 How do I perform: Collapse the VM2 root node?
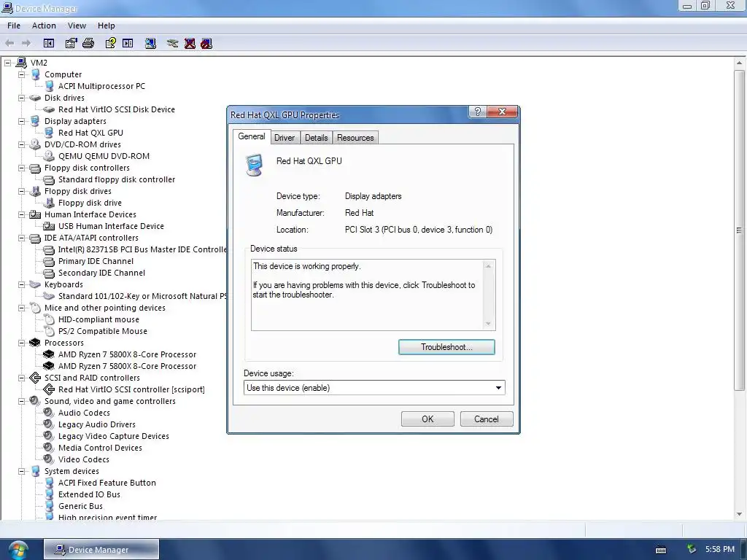[x=7, y=63]
